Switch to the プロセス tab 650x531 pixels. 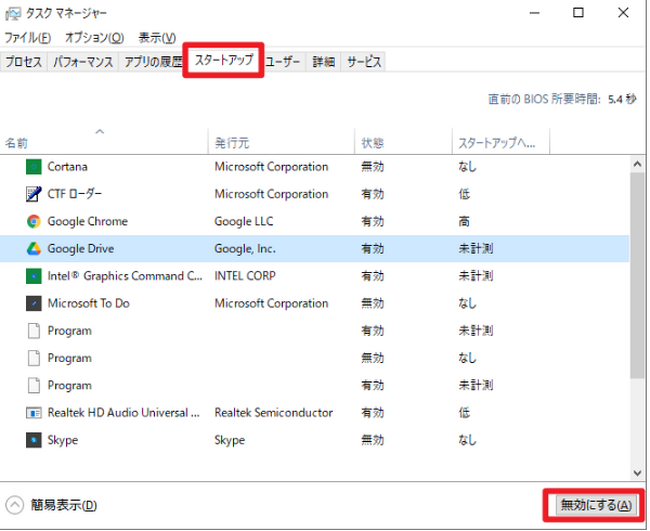[24, 62]
